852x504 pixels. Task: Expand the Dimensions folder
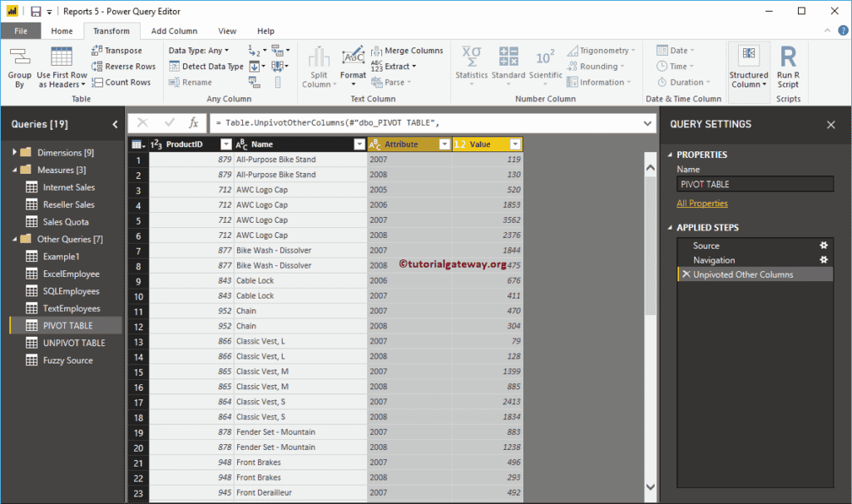coord(15,151)
